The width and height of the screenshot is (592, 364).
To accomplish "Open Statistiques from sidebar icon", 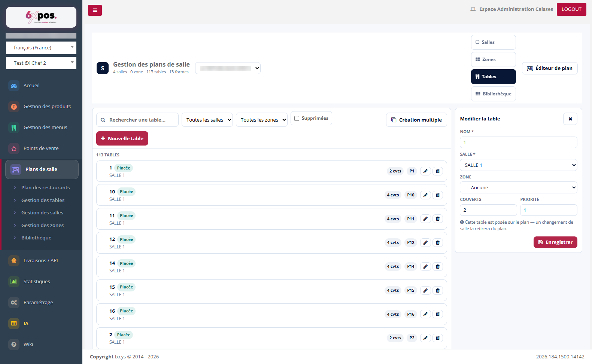I will (x=14, y=281).
